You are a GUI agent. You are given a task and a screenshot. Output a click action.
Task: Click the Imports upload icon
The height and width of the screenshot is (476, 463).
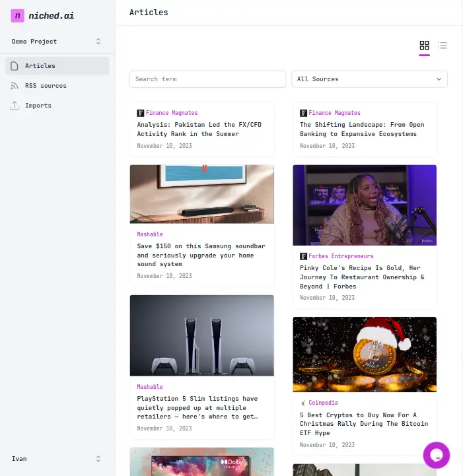(15, 106)
